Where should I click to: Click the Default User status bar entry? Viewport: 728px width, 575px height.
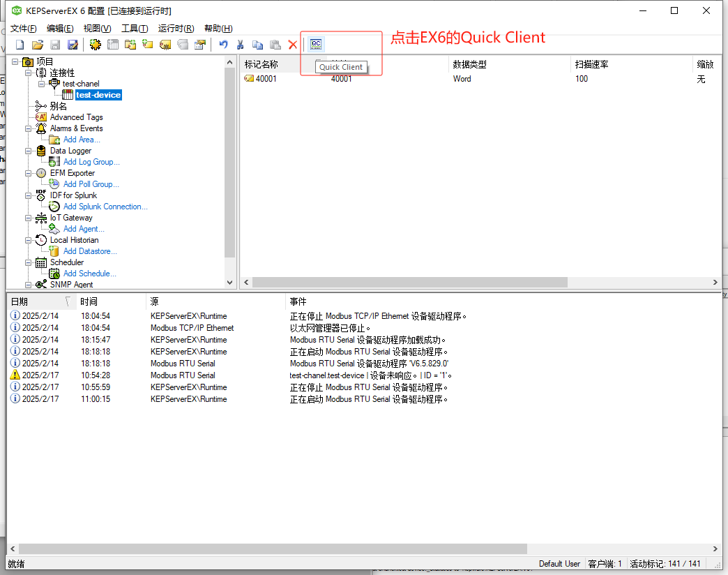pyautogui.click(x=559, y=563)
